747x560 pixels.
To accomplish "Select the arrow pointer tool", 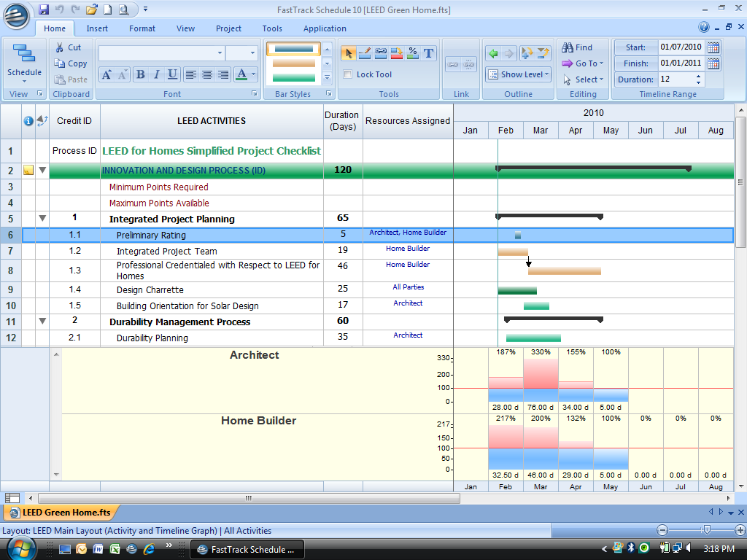I will click(x=349, y=53).
